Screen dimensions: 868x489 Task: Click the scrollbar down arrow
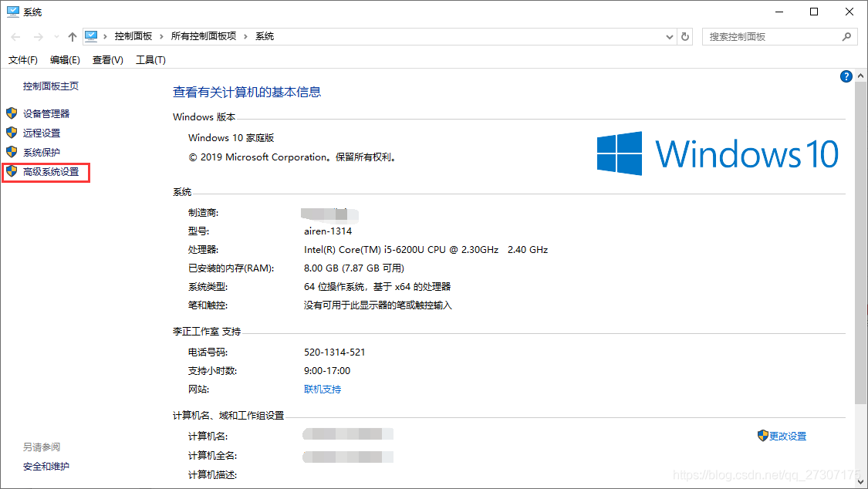[860, 482]
